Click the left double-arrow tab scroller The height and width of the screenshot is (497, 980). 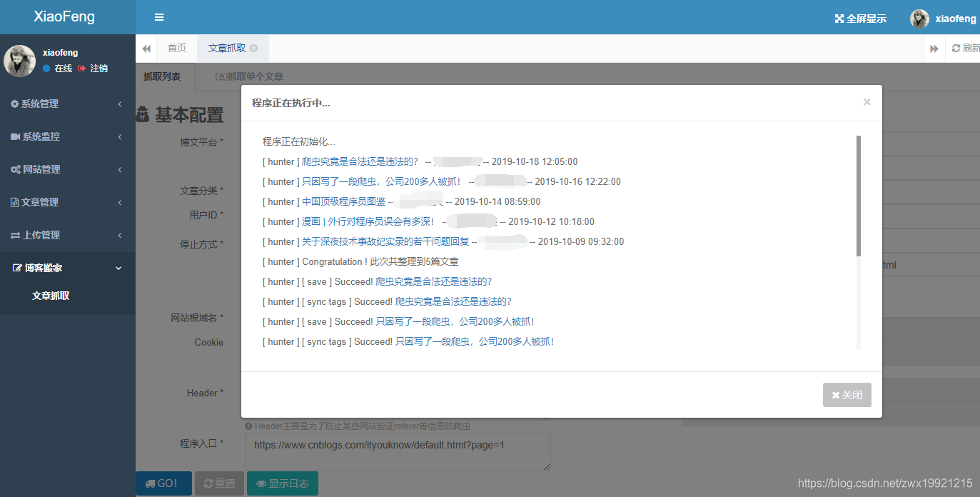click(x=146, y=48)
